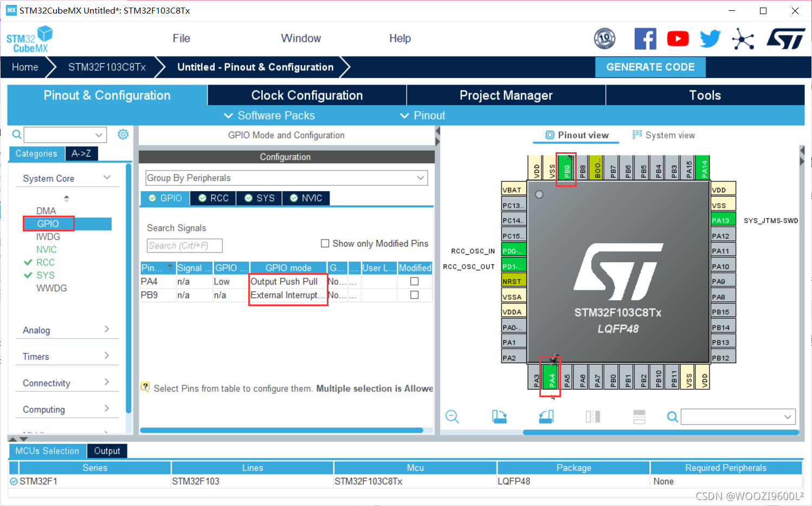Toggle Show only Modified Pins checkbox
The image size is (812, 506).
click(x=325, y=243)
